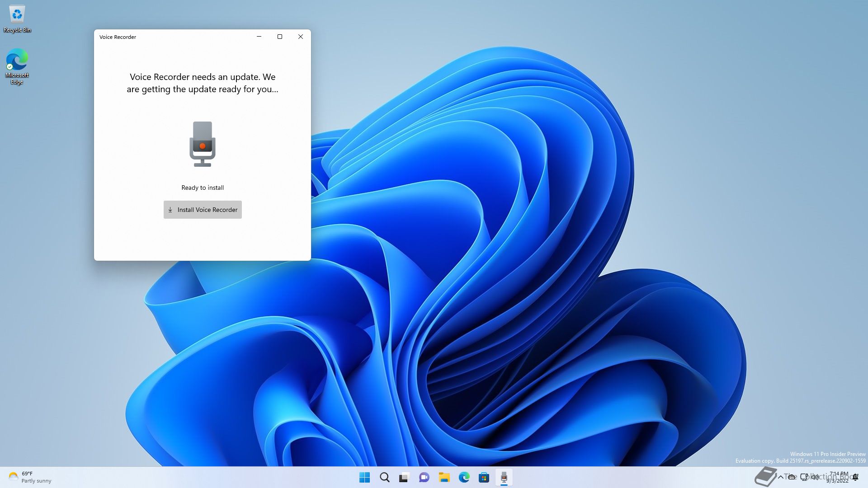The width and height of the screenshot is (868, 488).
Task: Open taskbar Search
Action: (x=384, y=477)
